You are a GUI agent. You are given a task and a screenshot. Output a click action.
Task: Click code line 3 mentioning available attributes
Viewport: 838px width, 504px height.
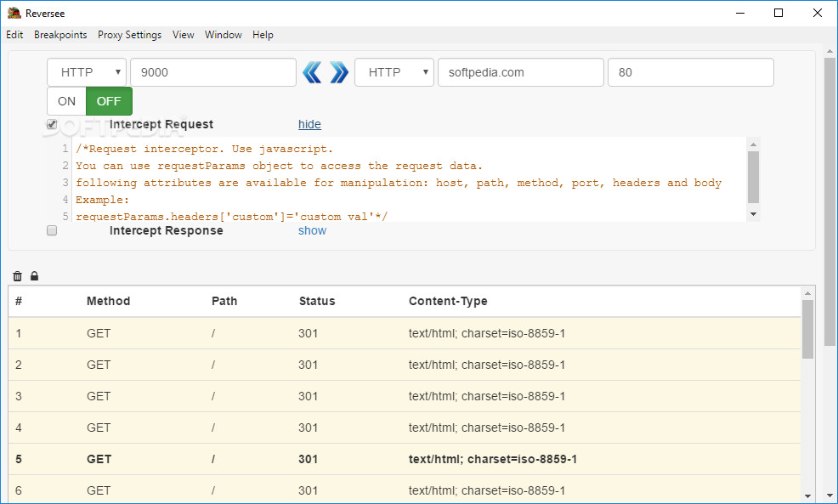[x=399, y=183]
